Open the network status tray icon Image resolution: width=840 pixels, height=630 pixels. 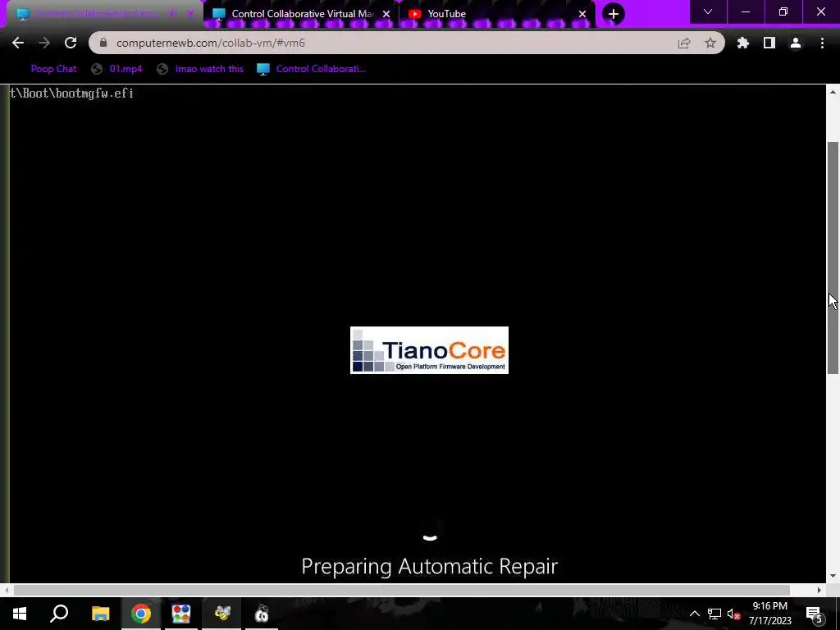pos(714,614)
